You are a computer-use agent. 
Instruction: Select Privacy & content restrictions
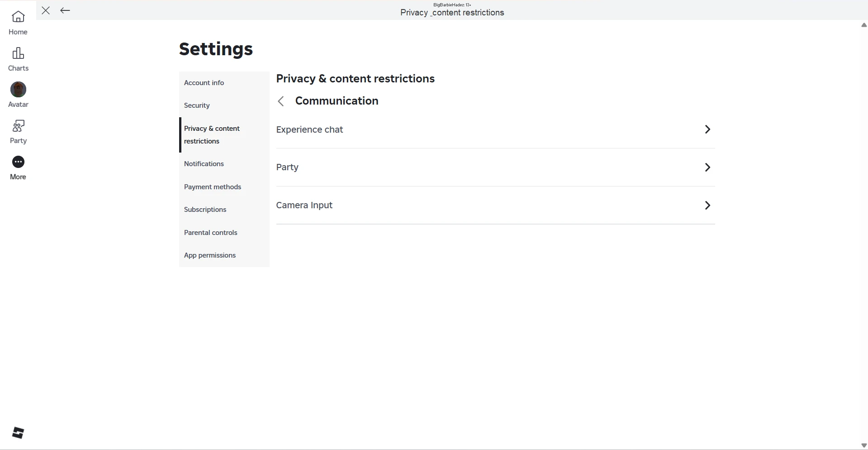tap(212, 134)
